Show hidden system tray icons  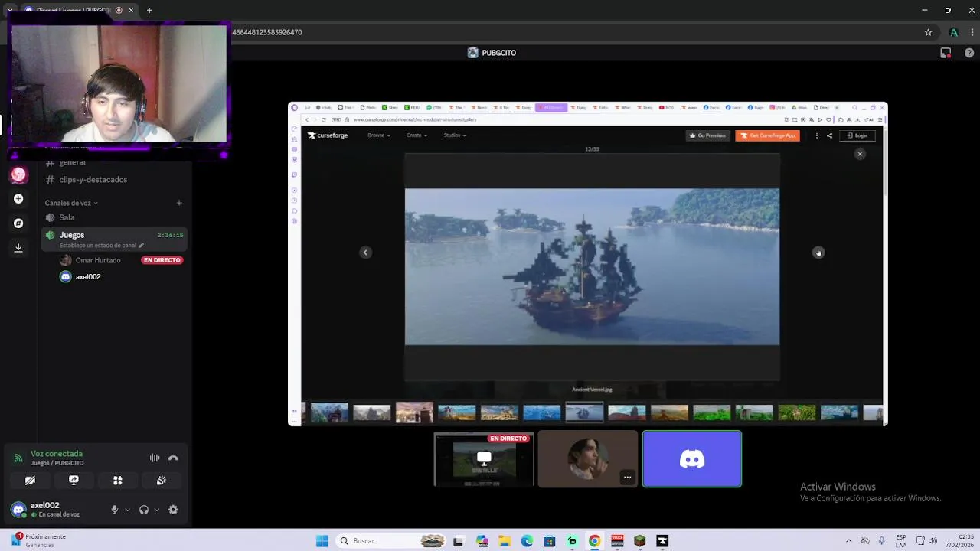[x=848, y=541]
